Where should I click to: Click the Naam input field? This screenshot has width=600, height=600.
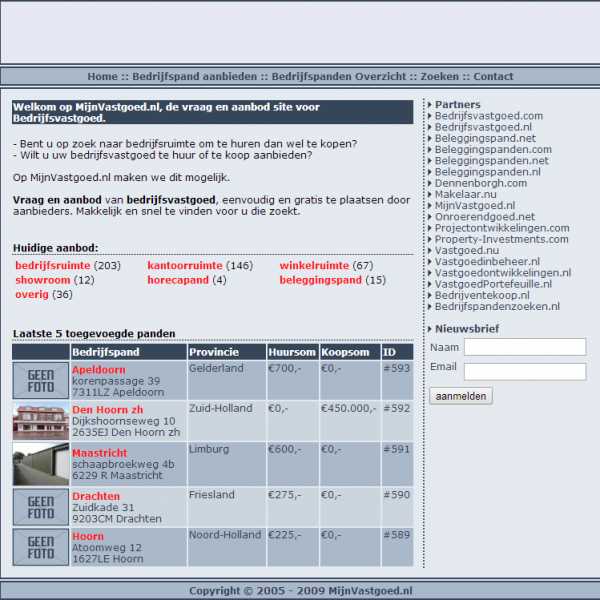[525, 347]
